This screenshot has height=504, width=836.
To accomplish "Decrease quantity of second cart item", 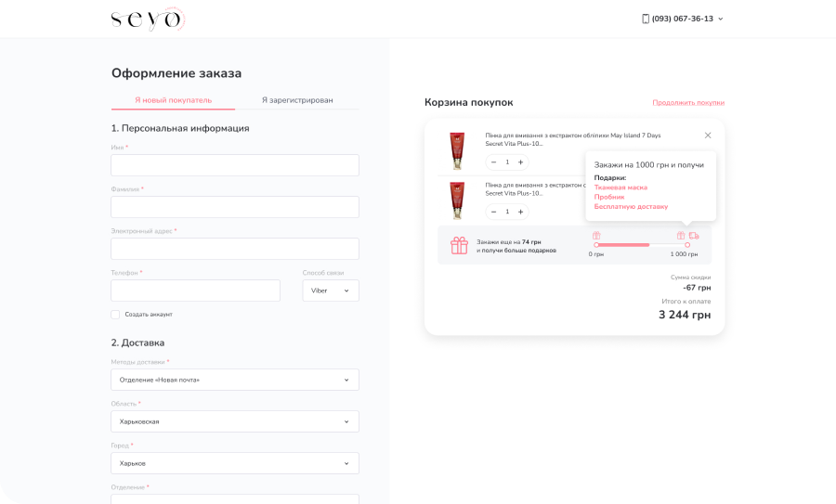I will point(494,212).
